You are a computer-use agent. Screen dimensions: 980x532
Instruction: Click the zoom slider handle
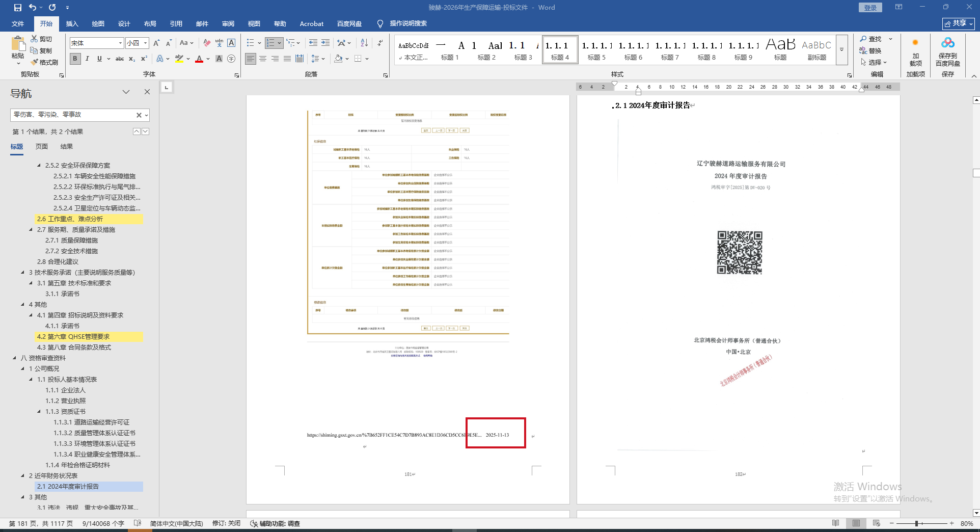(x=916, y=523)
